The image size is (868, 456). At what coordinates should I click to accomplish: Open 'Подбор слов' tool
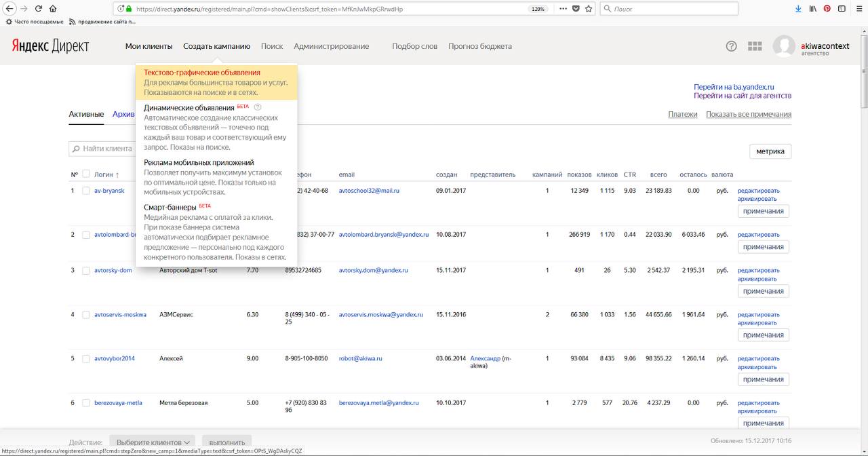click(x=415, y=46)
